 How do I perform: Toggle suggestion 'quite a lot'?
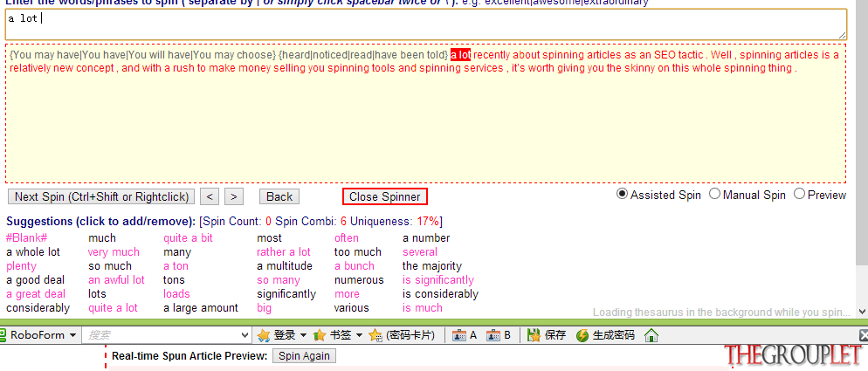113,308
